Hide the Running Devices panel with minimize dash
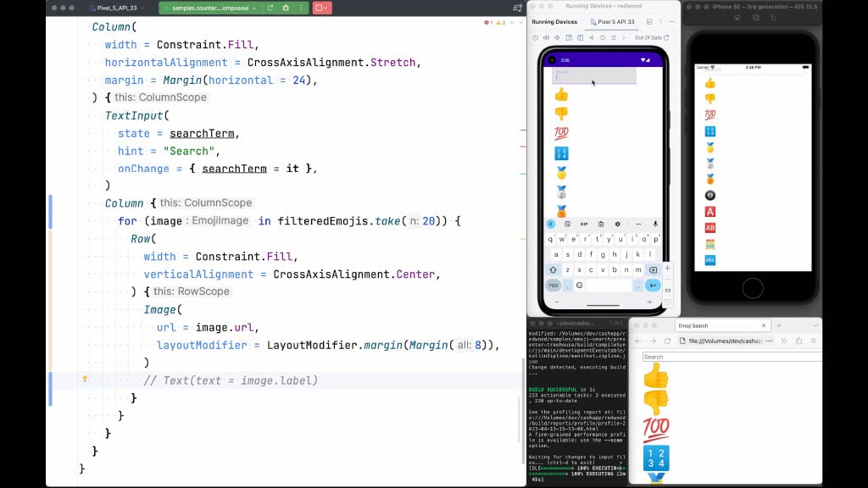The height and width of the screenshot is (488, 868). click(671, 22)
